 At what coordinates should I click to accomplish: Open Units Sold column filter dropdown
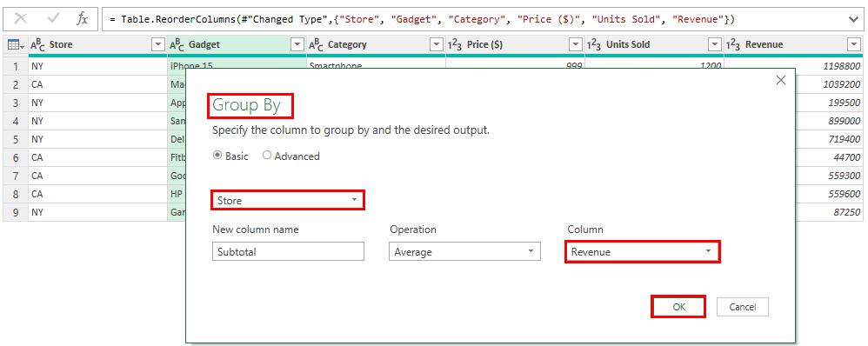point(715,45)
